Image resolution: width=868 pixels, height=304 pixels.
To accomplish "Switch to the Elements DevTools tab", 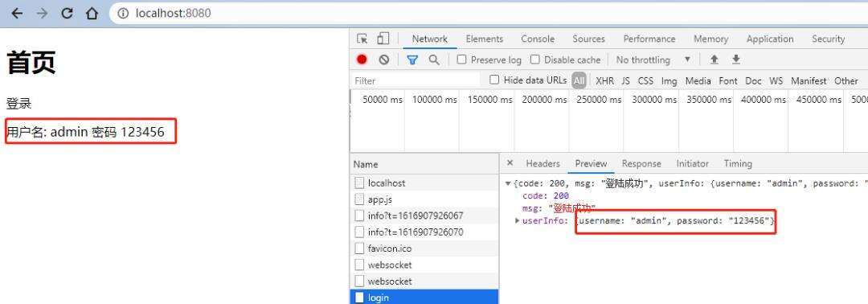I will point(485,39).
